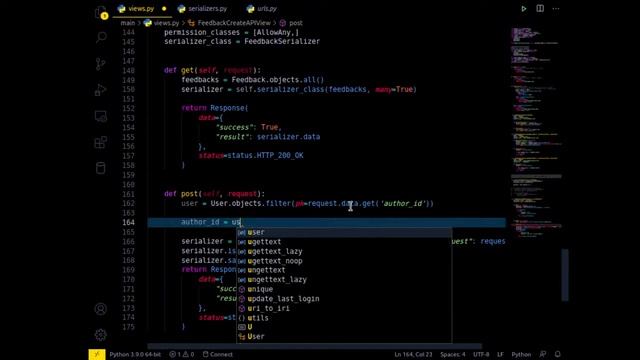The image size is (640, 360).
Task: Select the capital 'U' autocomplete suggestion
Action: (344, 327)
